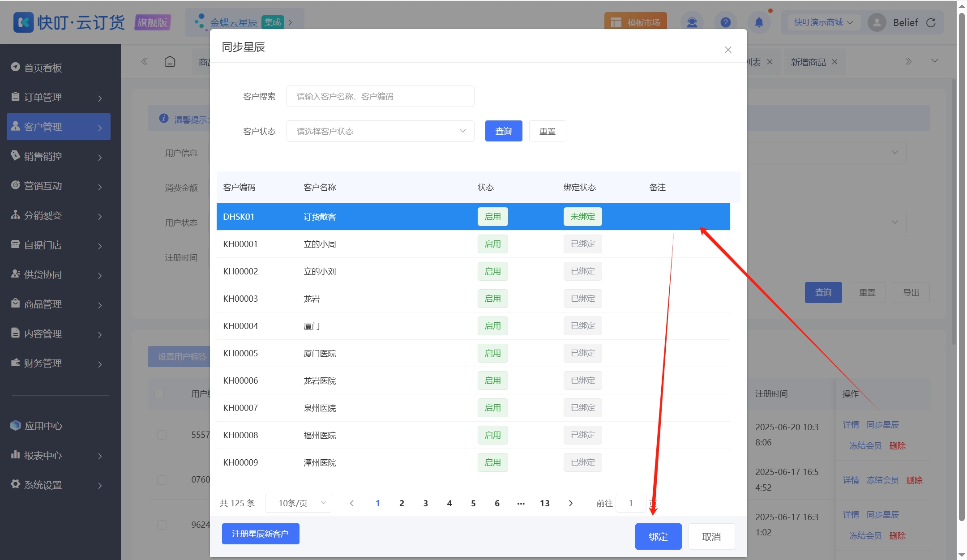Open the help question mark icon
The image size is (967, 560).
pos(726,22)
